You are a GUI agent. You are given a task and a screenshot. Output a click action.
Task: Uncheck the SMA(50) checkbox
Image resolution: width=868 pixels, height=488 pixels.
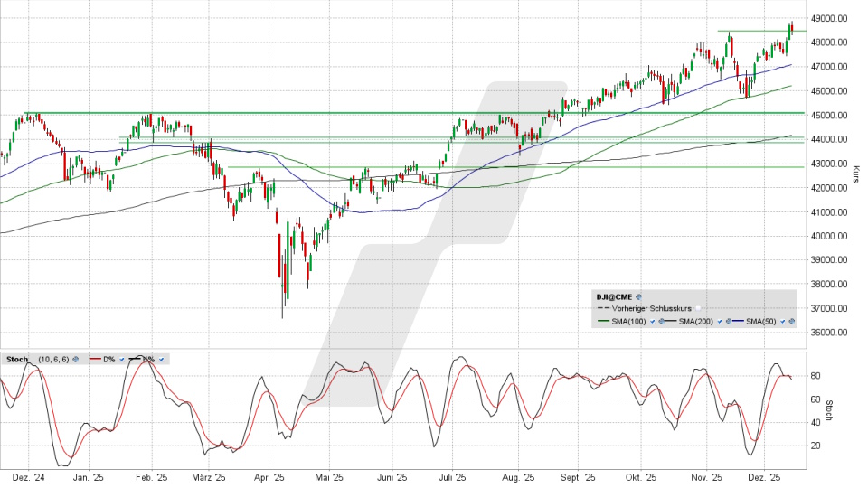(x=782, y=322)
